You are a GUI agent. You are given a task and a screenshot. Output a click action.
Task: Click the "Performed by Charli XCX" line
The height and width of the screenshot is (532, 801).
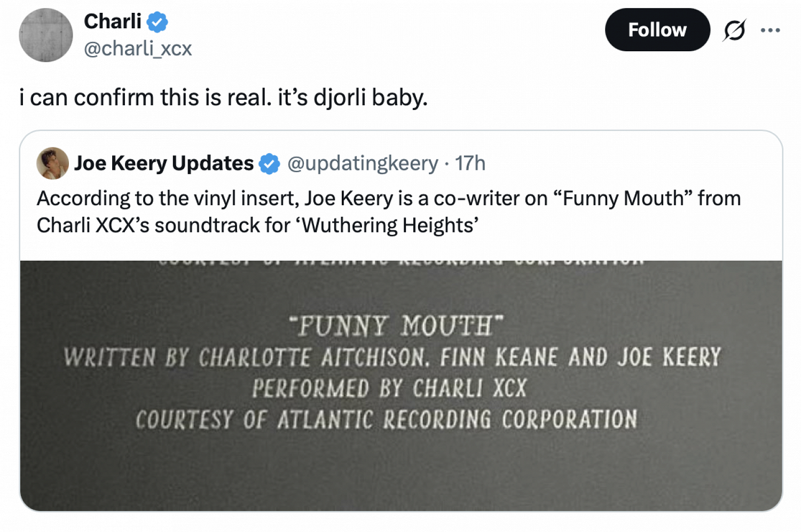click(x=389, y=388)
